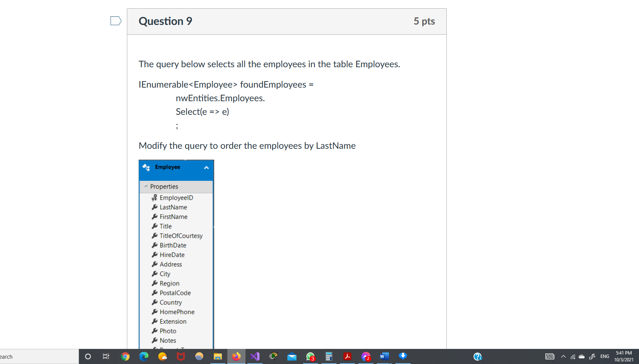Flag Question 9 with the bookmark marker

coord(116,21)
